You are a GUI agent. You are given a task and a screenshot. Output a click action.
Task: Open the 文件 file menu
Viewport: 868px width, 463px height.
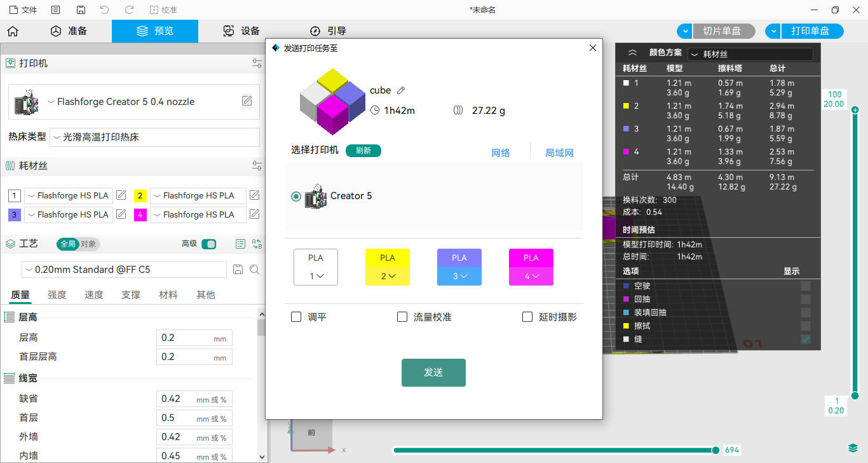(x=23, y=10)
